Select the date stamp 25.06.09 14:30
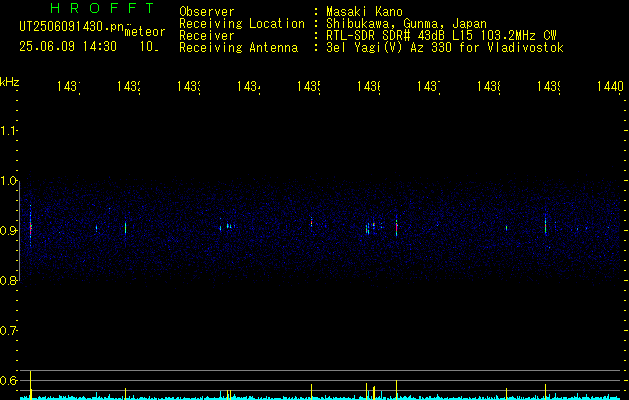This screenshot has width=629, height=400. click(x=68, y=47)
